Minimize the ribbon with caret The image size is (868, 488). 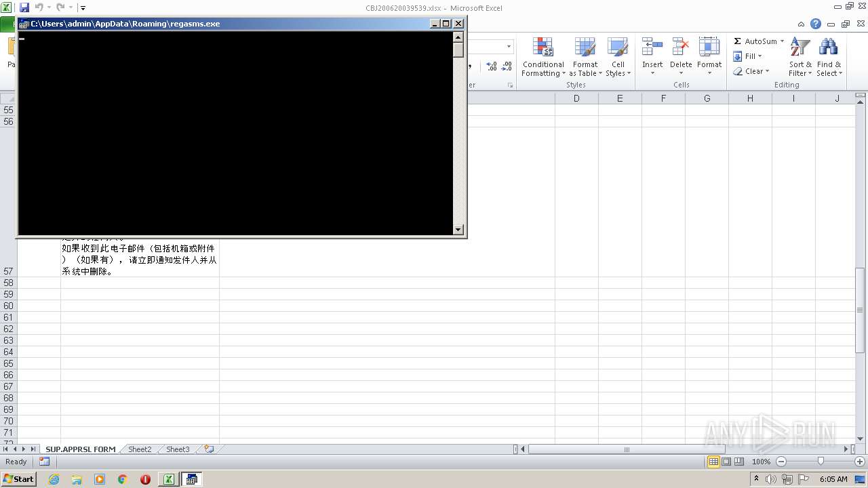click(802, 24)
